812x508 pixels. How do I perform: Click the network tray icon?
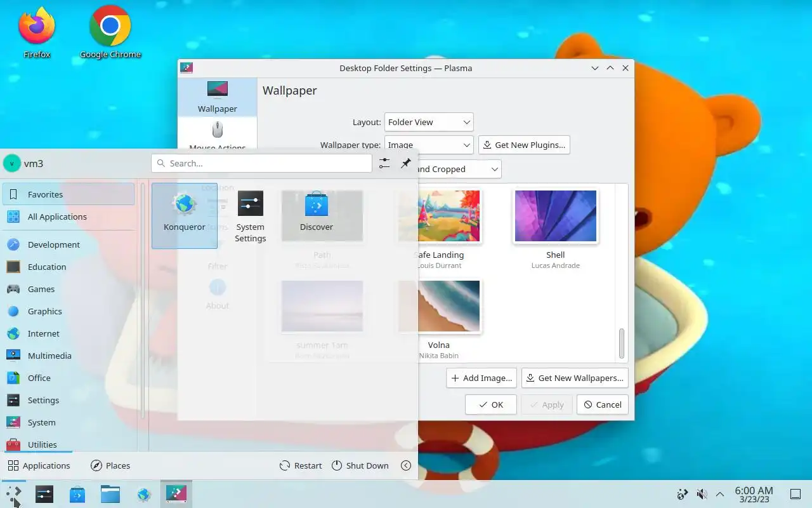683,494
